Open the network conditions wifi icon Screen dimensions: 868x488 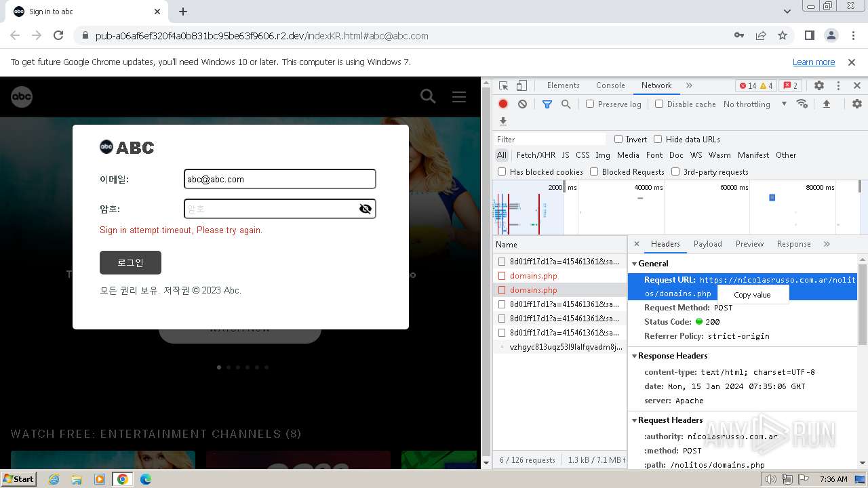(x=802, y=104)
